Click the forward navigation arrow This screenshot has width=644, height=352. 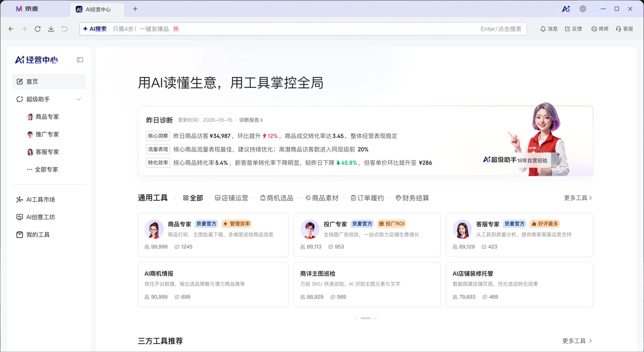coord(24,29)
